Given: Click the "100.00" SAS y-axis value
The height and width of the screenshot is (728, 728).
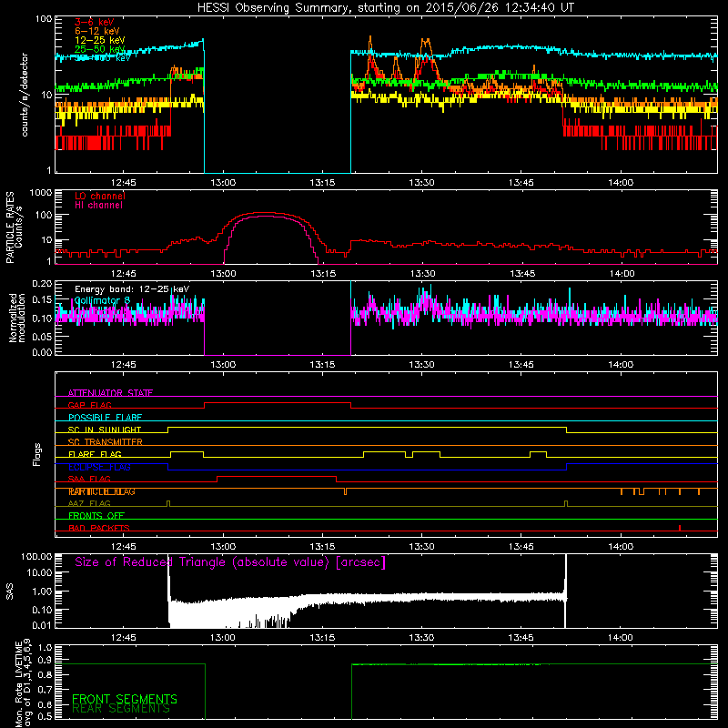Looking at the screenshot, I should (36, 557).
